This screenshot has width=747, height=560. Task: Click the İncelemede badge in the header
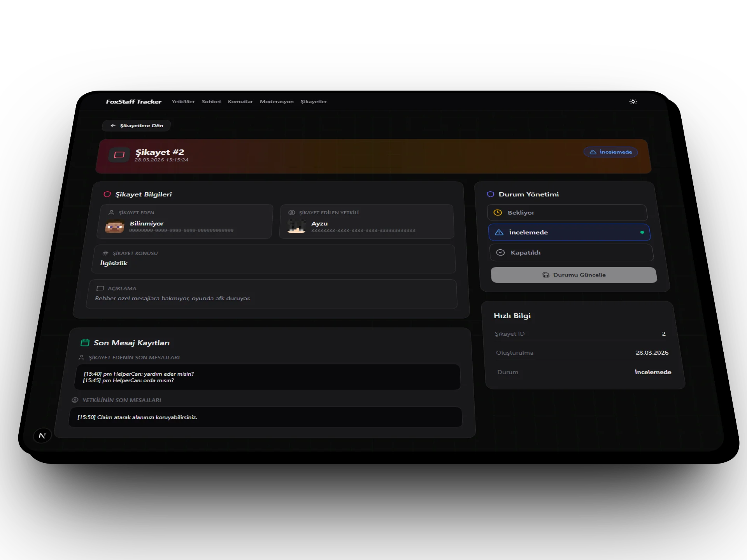click(x=610, y=152)
